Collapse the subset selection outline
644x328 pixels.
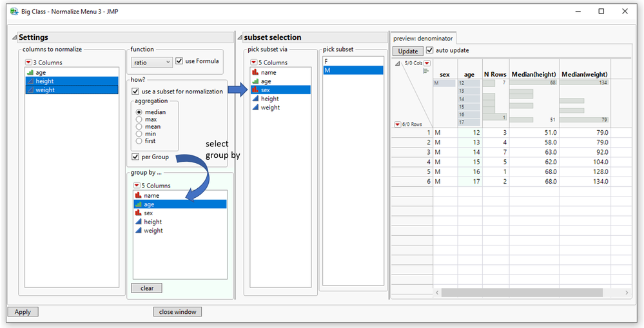[x=240, y=37]
